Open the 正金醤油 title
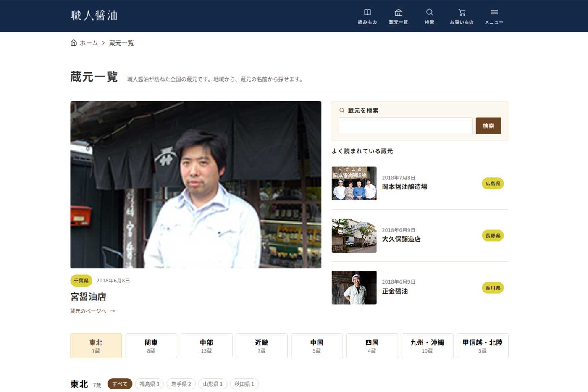The height and width of the screenshot is (392, 588). pyautogui.click(x=395, y=291)
